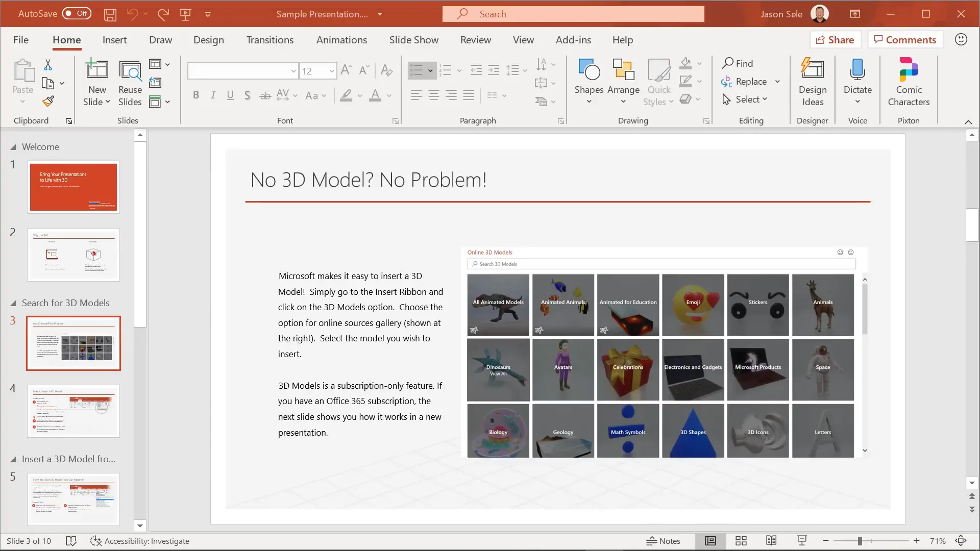
Task: Click the New Slide icon
Action: pos(96,70)
